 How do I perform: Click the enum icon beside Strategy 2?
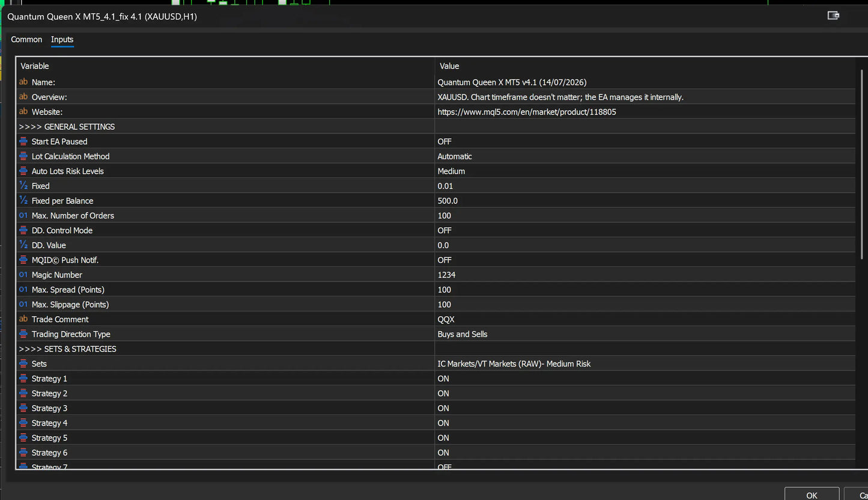click(23, 393)
